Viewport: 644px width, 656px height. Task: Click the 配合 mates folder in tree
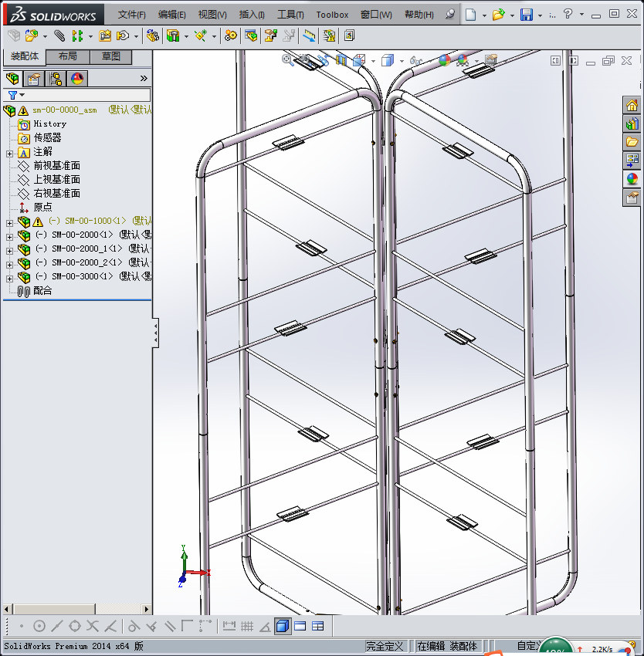[42, 291]
